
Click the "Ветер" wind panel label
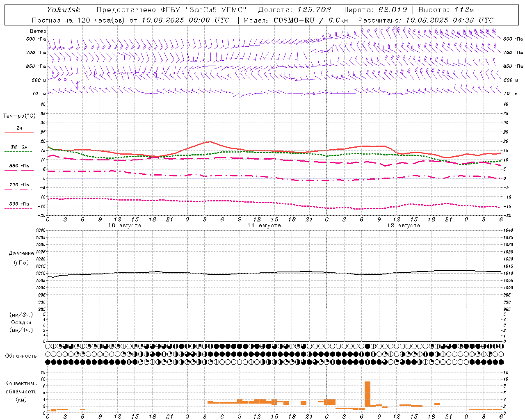pos(38,31)
